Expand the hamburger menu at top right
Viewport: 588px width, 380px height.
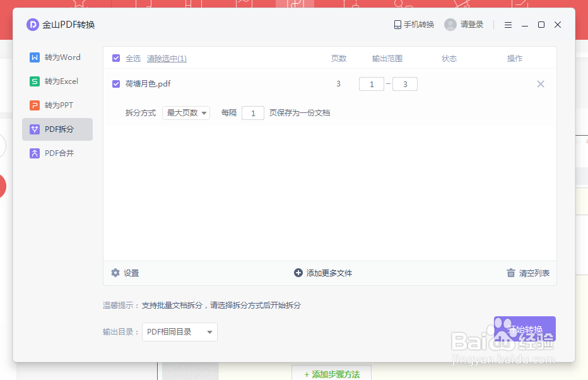[508, 25]
